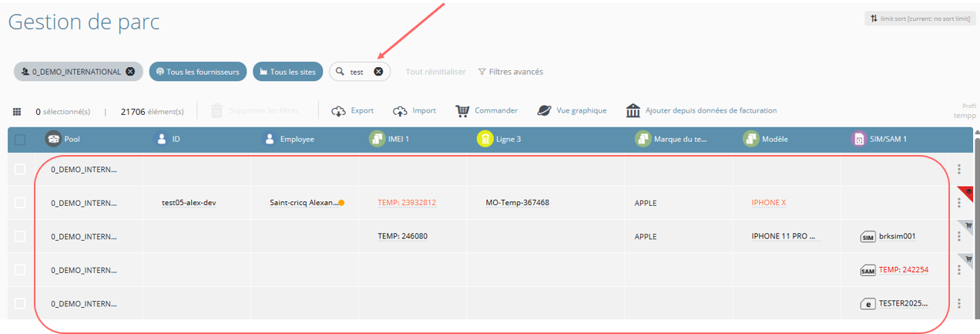Screen dimensions: 980x334
Task: Check the test05-alex-dev row checkbox
Action: [x=20, y=203]
